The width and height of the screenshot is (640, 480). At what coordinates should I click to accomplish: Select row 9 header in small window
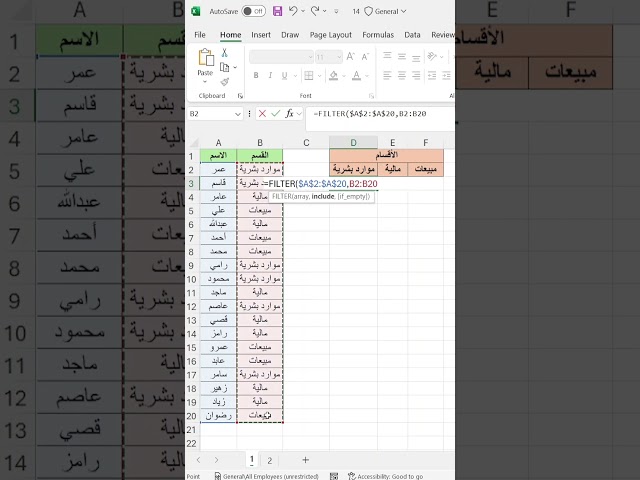(x=192, y=265)
